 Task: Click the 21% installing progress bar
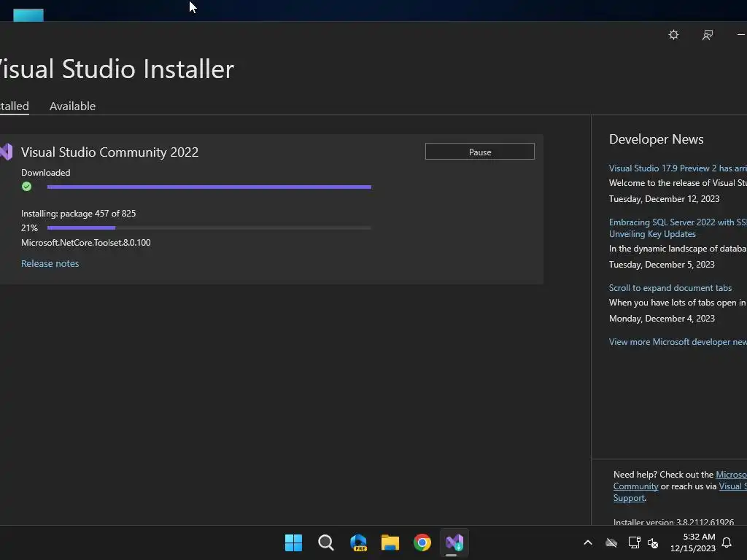click(x=209, y=228)
